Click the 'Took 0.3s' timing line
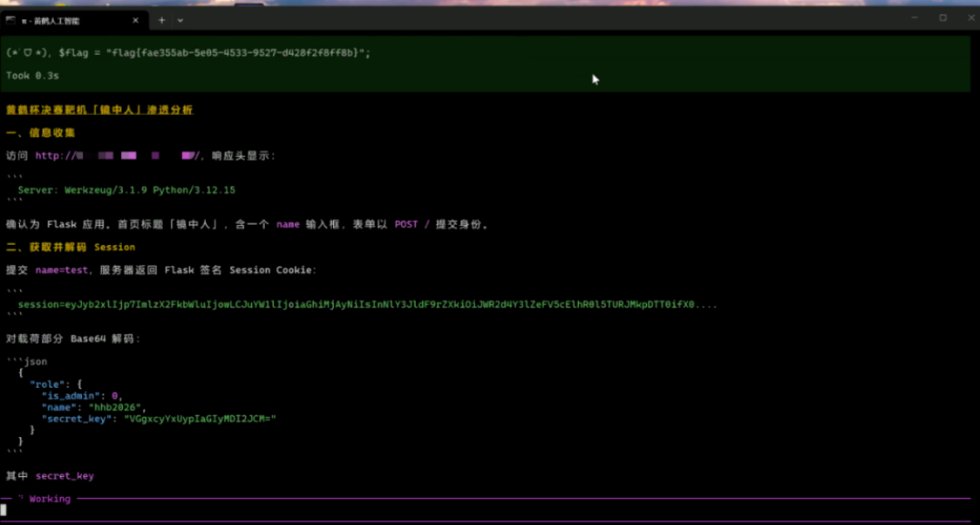Image resolution: width=980 pixels, height=525 pixels. tap(32, 76)
